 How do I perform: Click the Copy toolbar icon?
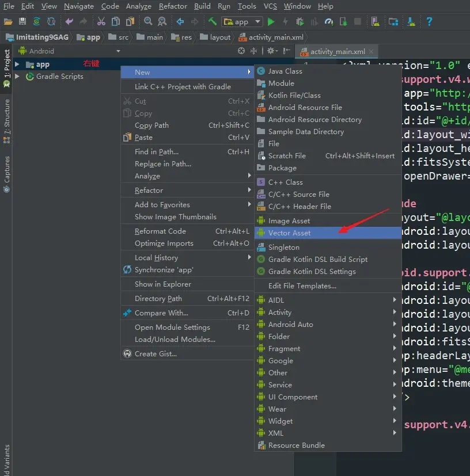click(115, 21)
